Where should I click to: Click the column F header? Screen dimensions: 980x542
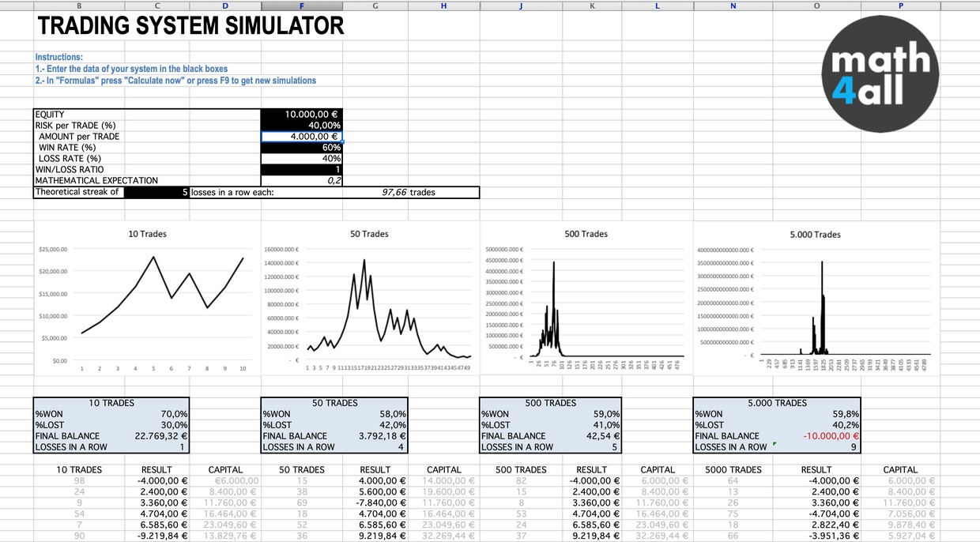301,6
